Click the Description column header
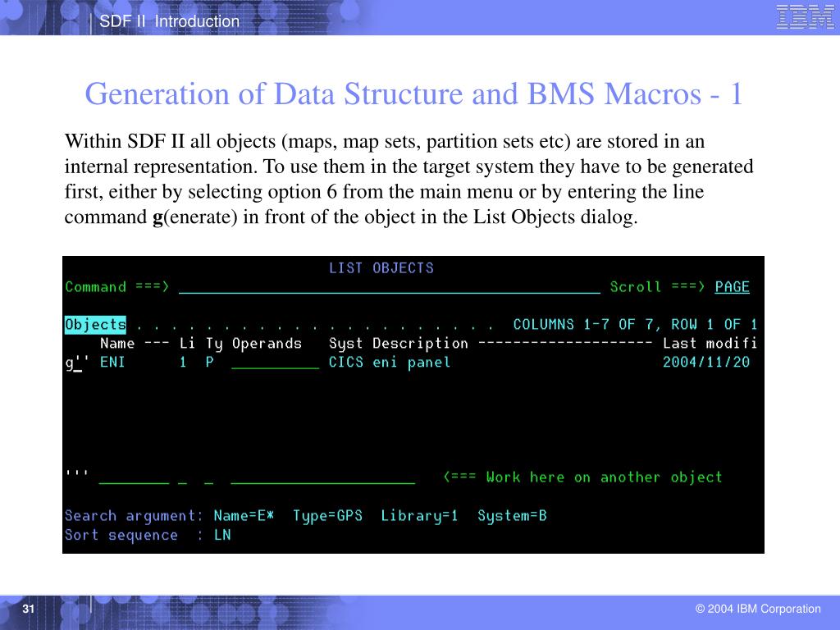This screenshot has width=840, height=630. [420, 344]
